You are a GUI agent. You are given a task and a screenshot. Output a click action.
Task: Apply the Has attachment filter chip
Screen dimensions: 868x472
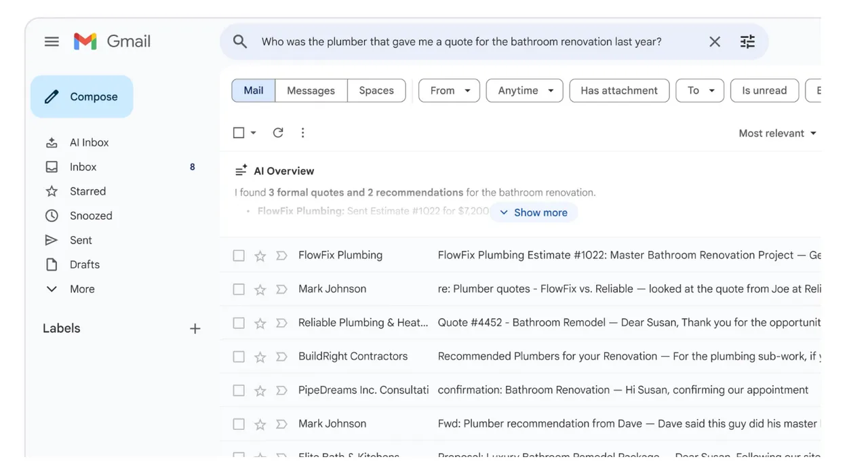pyautogui.click(x=618, y=90)
